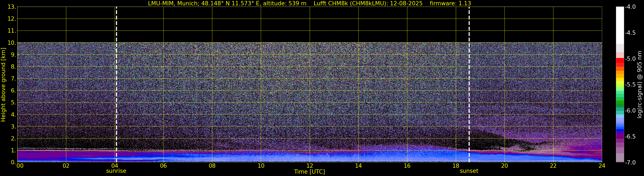This screenshot has width=644, height=176.
Task: Click the '10.' height tick label
Action: (x=12, y=43)
